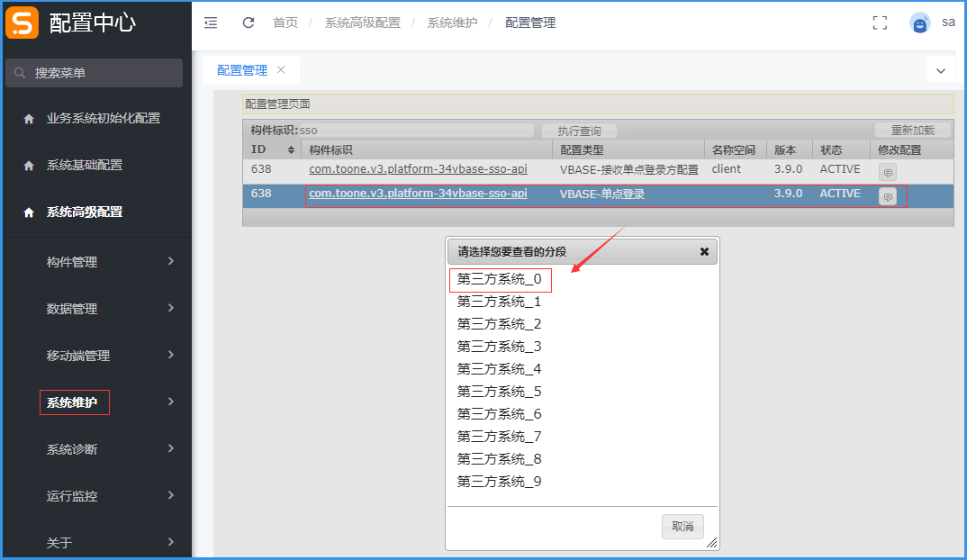The width and height of the screenshot is (967, 560).
Task: Click modify config icon for VBASE-单点登录 row
Action: click(x=887, y=196)
